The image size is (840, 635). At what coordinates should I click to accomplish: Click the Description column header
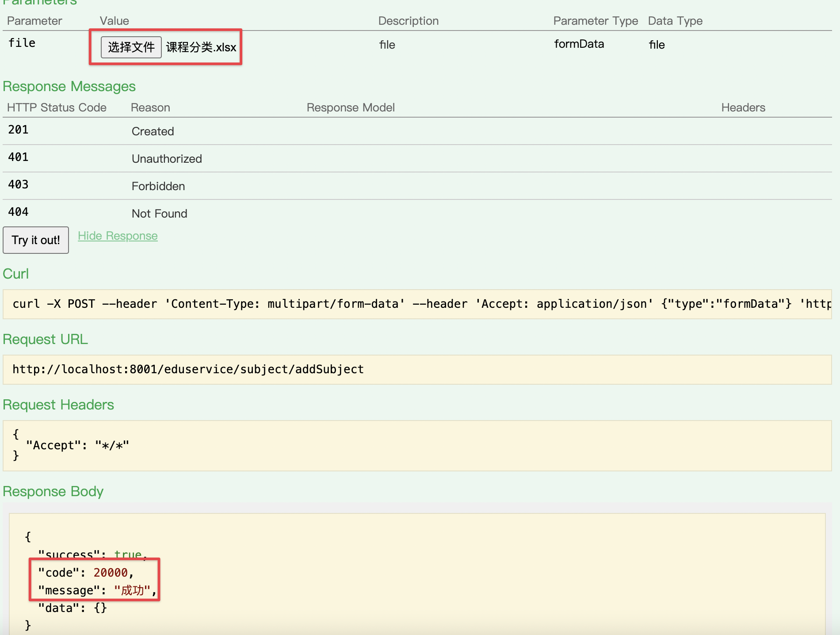[x=409, y=21]
